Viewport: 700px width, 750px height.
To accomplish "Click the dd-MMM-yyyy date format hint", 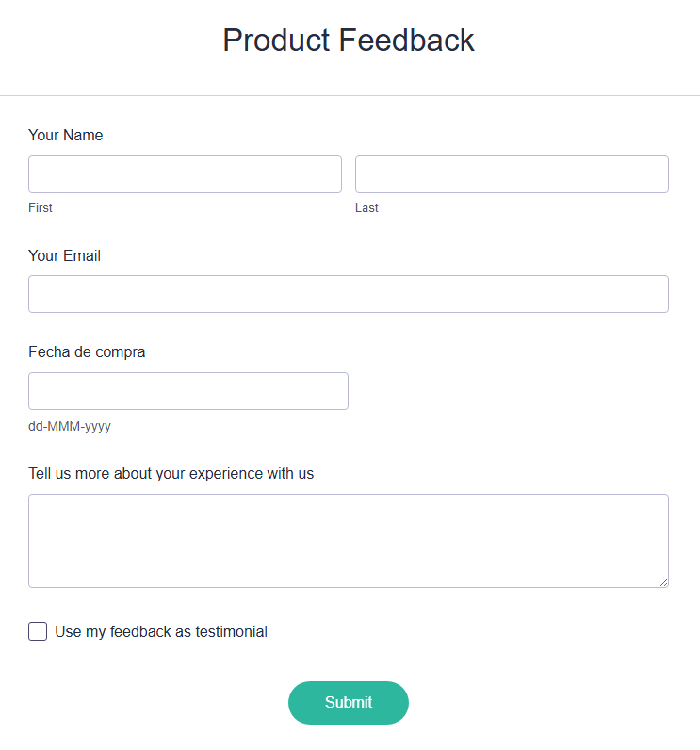I will tap(70, 426).
